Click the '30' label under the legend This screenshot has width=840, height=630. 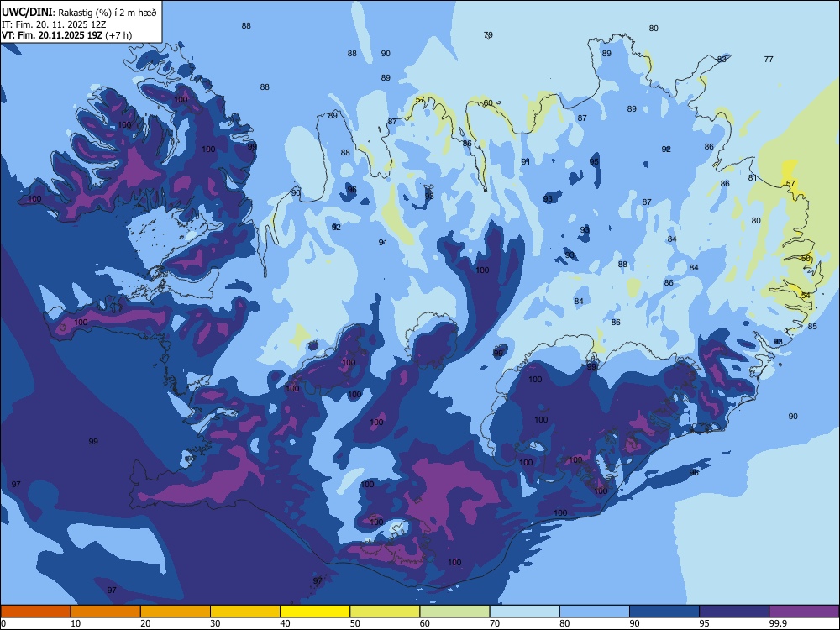tap(215, 623)
